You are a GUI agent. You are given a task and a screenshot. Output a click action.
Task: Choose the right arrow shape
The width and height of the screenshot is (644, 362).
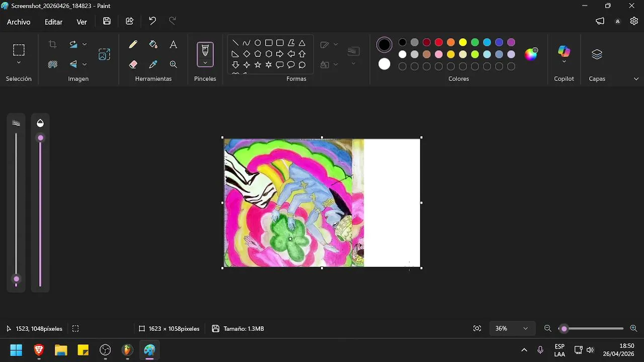tap(280, 54)
